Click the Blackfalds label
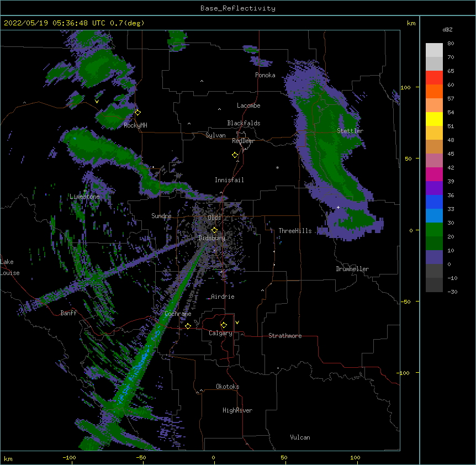Viewport: 476px width, 465px height. 244,123
